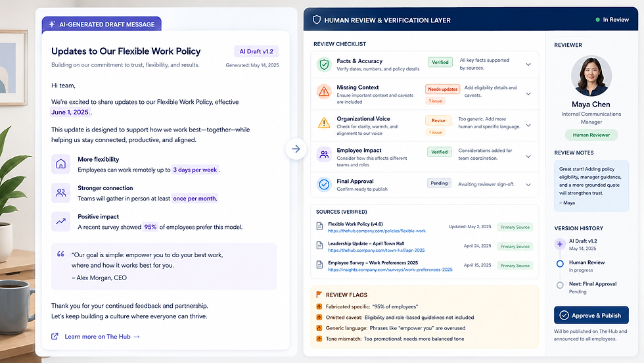This screenshot has height=363, width=644.
Task: Click the highlighted 95% figure
Action: [150, 226]
